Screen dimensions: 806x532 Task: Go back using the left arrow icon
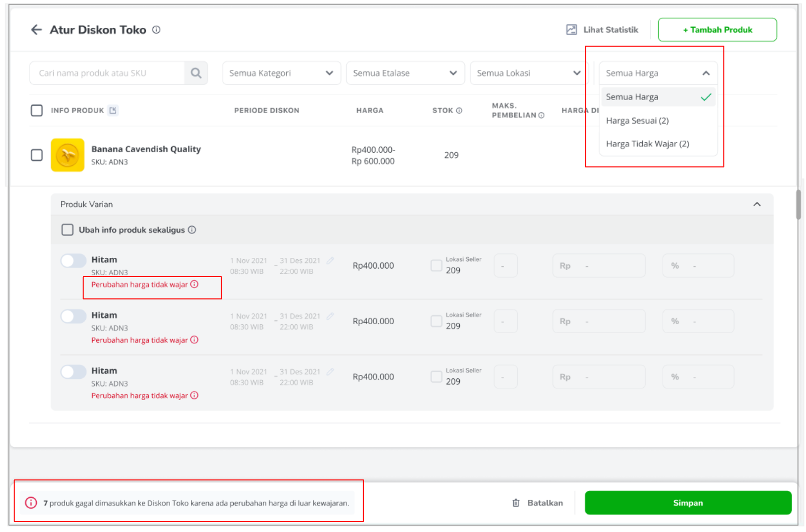pos(36,30)
